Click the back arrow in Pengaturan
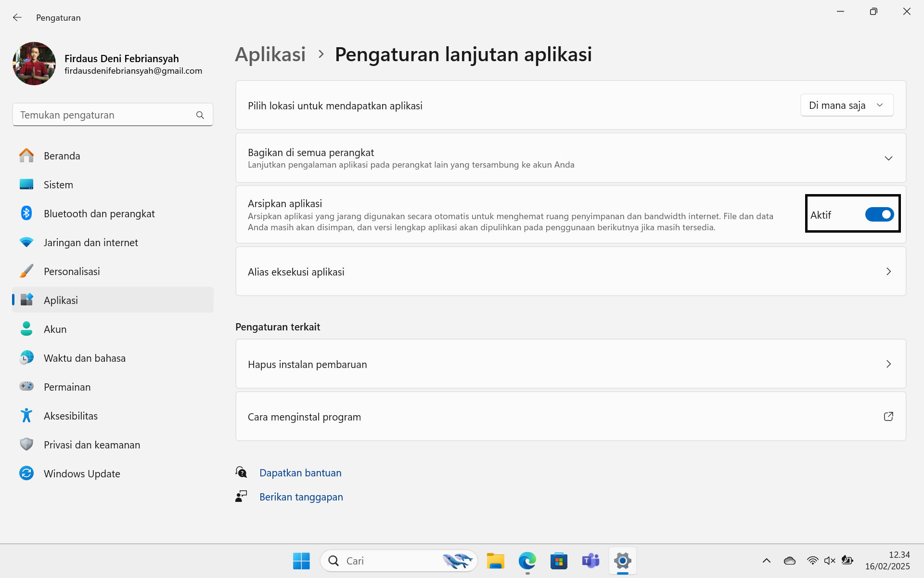The width and height of the screenshot is (924, 578). pyautogui.click(x=17, y=17)
